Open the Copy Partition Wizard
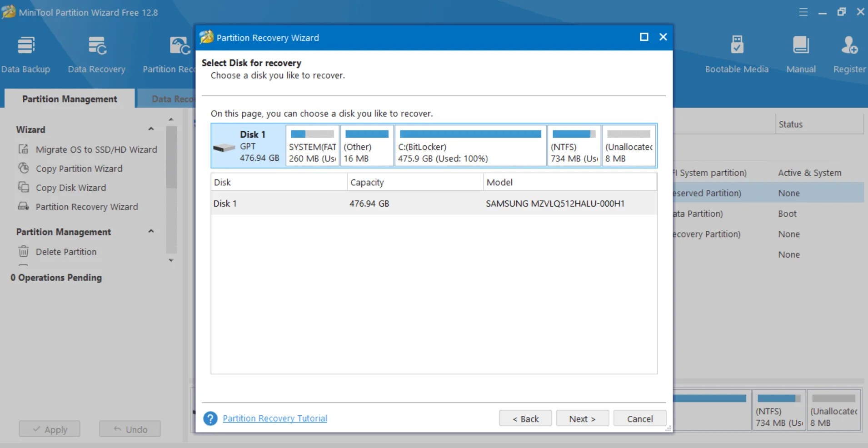Image resolution: width=868 pixels, height=448 pixels. [79, 169]
